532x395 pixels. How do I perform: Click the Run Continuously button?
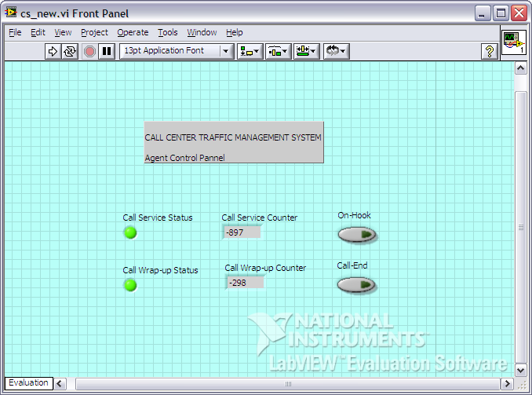(71, 51)
